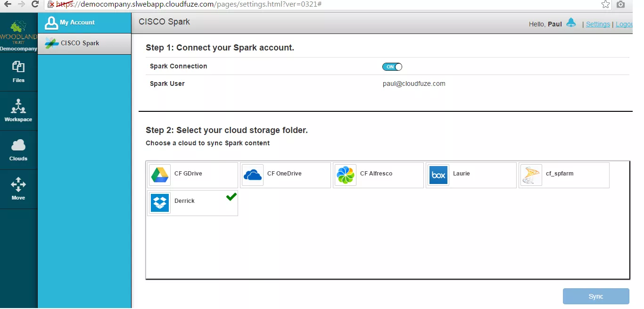The height and width of the screenshot is (309, 644).
Task: Select CISCO Spark in the left panel
Action: point(84,43)
